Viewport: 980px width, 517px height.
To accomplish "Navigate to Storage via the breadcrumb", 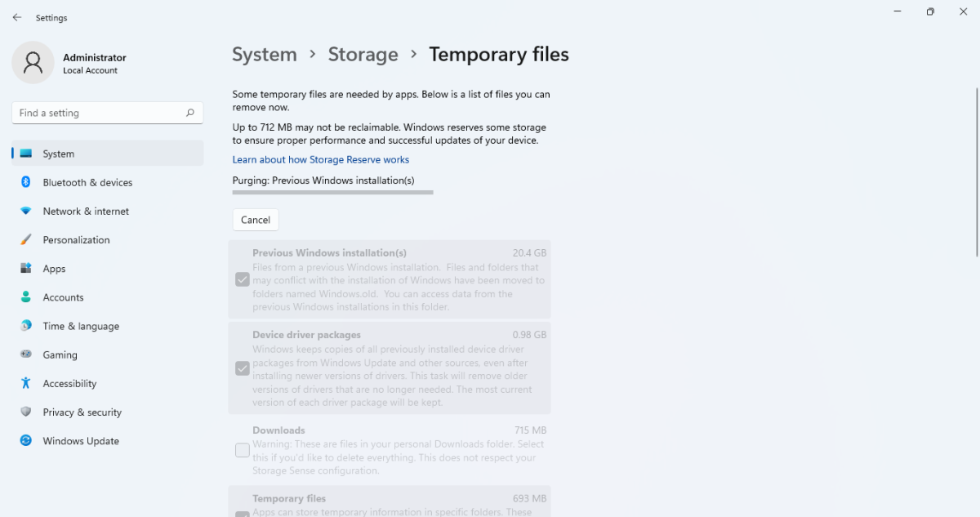I will 363,54.
